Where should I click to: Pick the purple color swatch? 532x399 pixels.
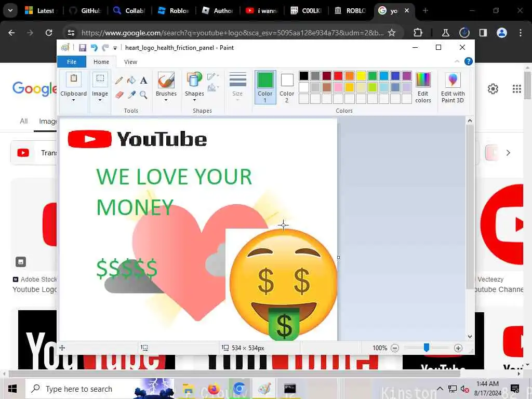coord(406,76)
